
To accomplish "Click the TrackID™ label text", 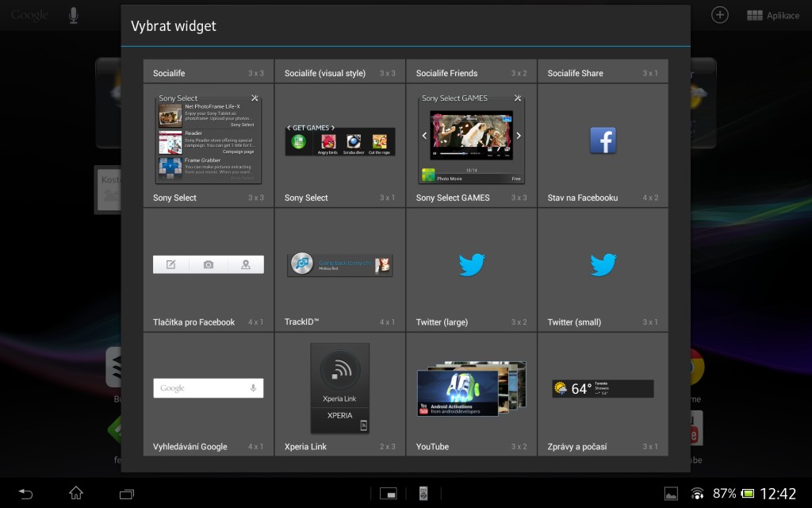I will (x=301, y=321).
